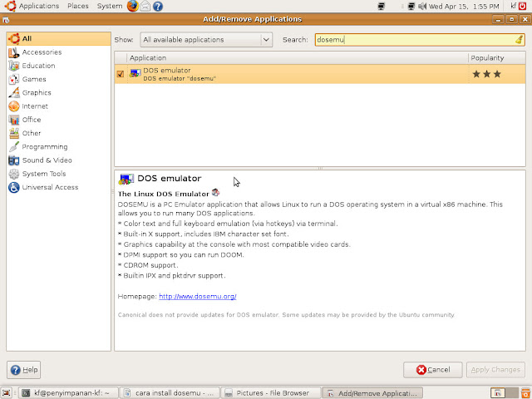Select the Other category icon
The image size is (532, 399).
[14, 133]
